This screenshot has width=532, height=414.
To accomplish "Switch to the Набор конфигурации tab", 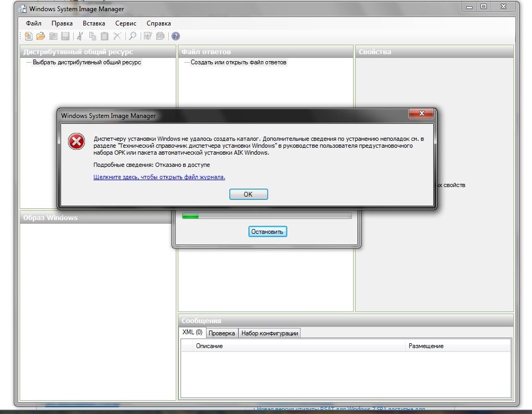I will click(270, 333).
